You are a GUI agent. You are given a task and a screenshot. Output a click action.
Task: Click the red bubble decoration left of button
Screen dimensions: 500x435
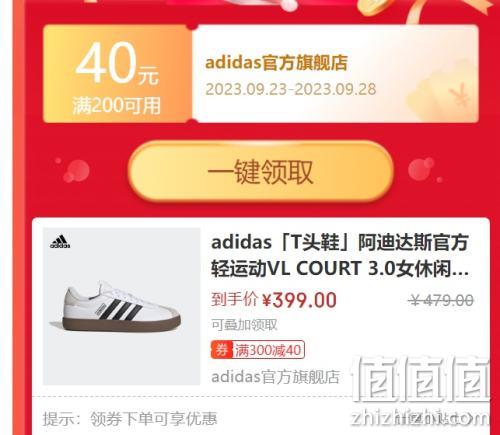[74, 170]
